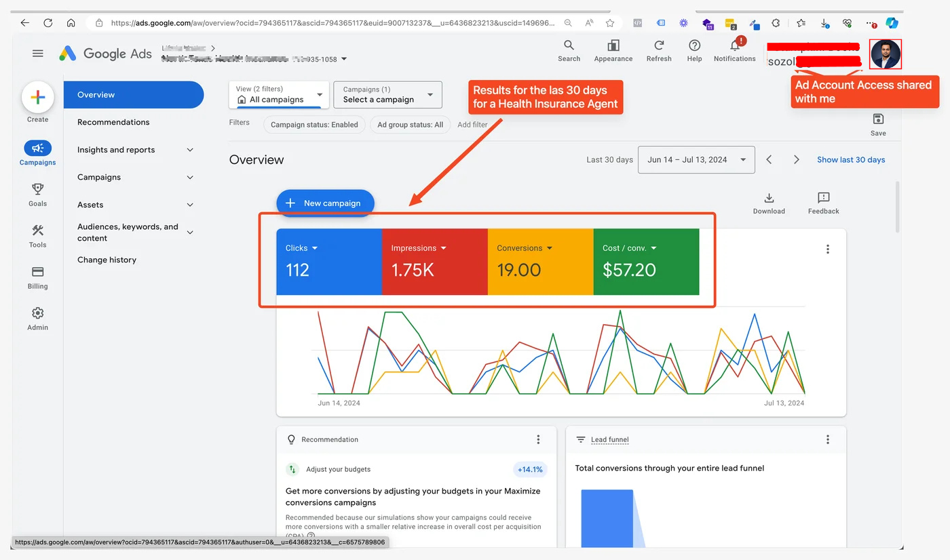The width and height of the screenshot is (950, 560).
Task: Click the Adjust your budgets recommendation text
Action: tap(338, 469)
